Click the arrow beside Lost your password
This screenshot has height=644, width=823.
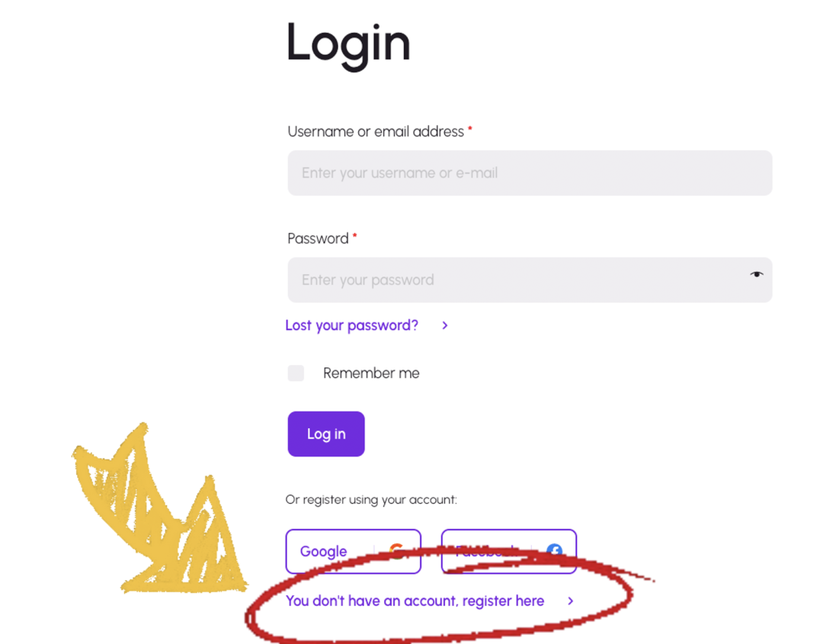click(x=445, y=325)
